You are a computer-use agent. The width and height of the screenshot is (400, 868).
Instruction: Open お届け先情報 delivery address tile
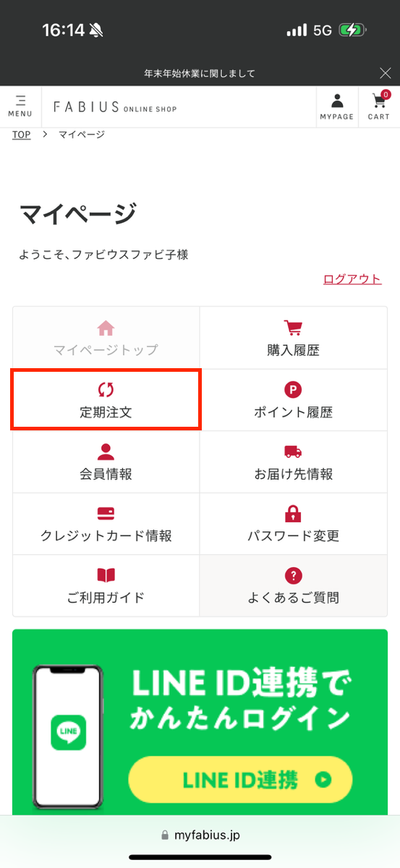(x=294, y=462)
